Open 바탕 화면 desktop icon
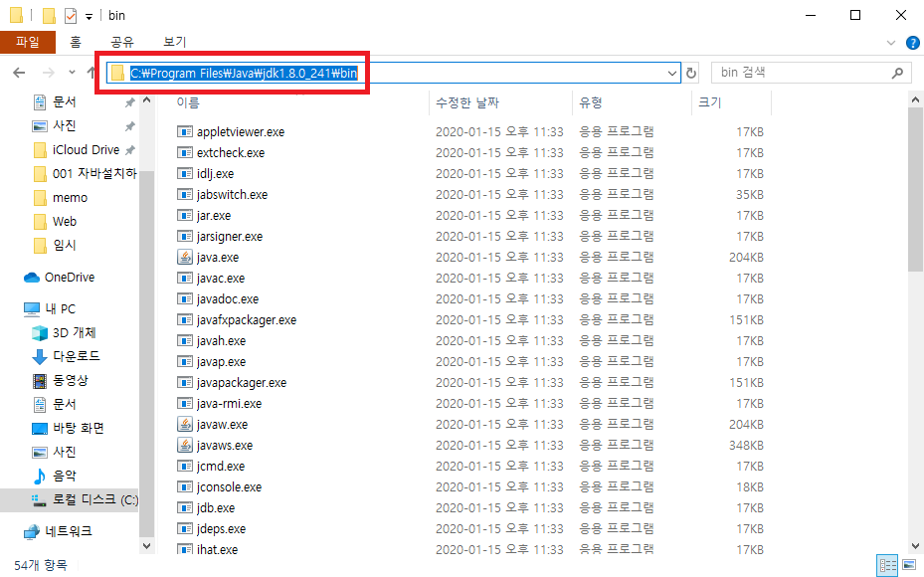Screen dimensions: 924x577 pyautogui.click(x=40, y=429)
